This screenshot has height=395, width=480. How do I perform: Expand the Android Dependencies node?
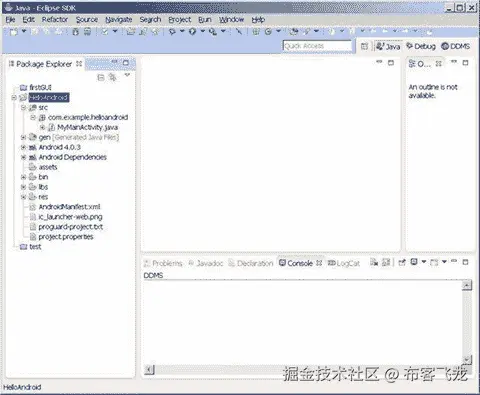click(x=23, y=157)
